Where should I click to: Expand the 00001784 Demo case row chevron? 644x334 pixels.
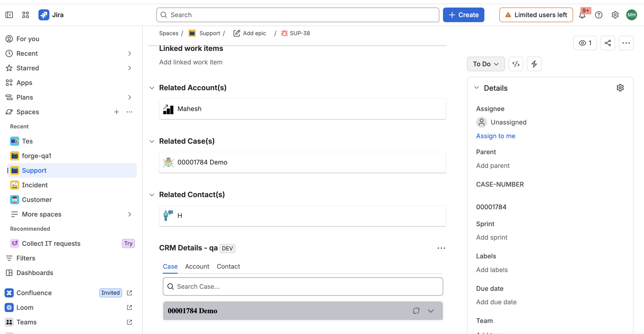tap(431, 311)
